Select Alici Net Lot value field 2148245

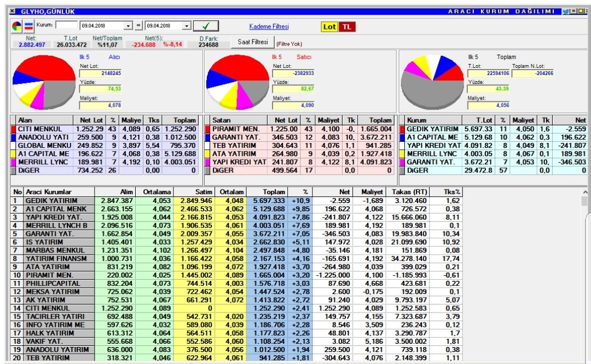pos(101,73)
